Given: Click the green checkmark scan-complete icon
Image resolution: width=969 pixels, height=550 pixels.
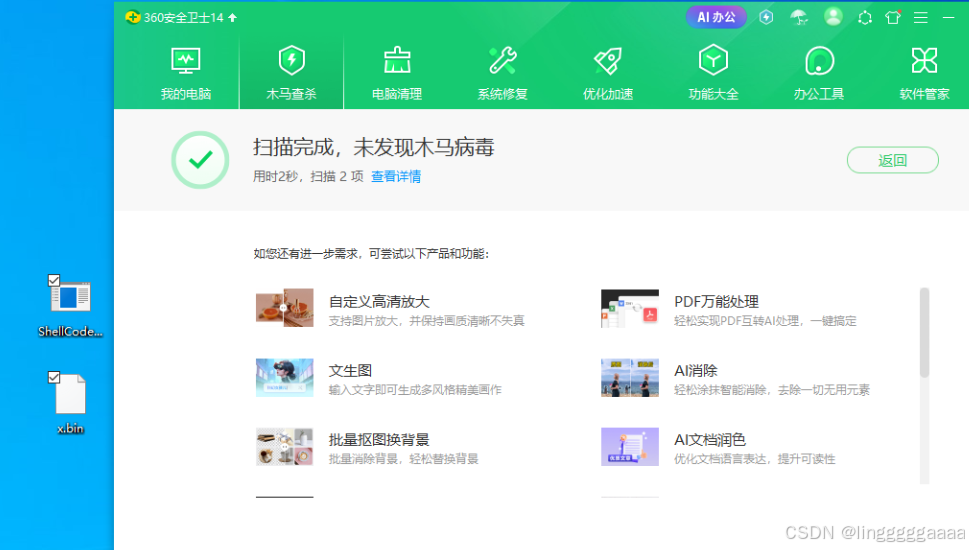Looking at the screenshot, I should [x=200, y=160].
